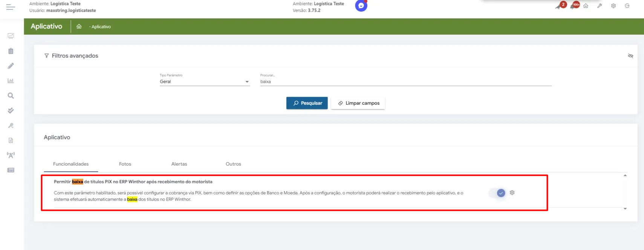Open the bar chart reports sidebar icon

(x=11, y=81)
